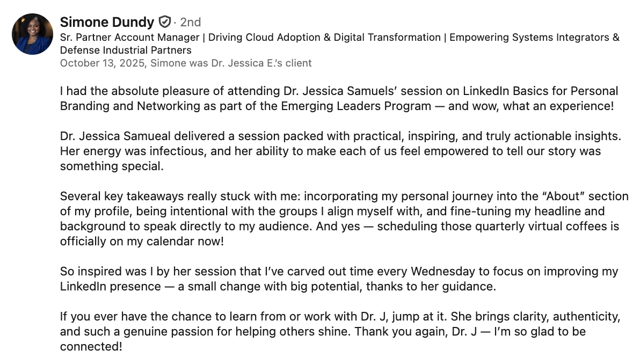The width and height of the screenshot is (640, 364).
Task: Select the Sr. Partner Account Manager headline text
Action: 130,37
